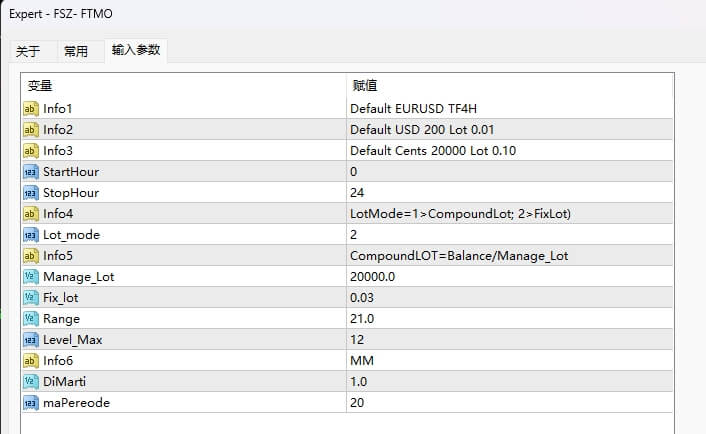Select the Manage_Lot value 20000.0
706x434 pixels.
(372, 276)
